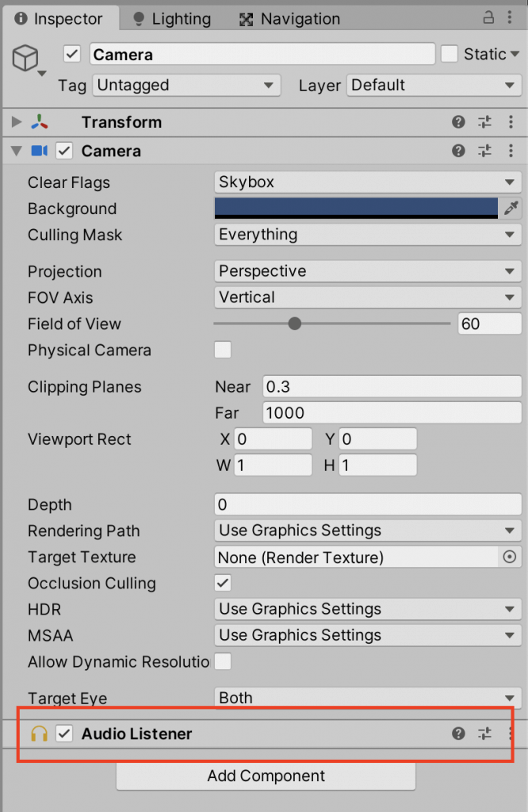Disable the Occlusion Culling checkbox

tap(223, 583)
